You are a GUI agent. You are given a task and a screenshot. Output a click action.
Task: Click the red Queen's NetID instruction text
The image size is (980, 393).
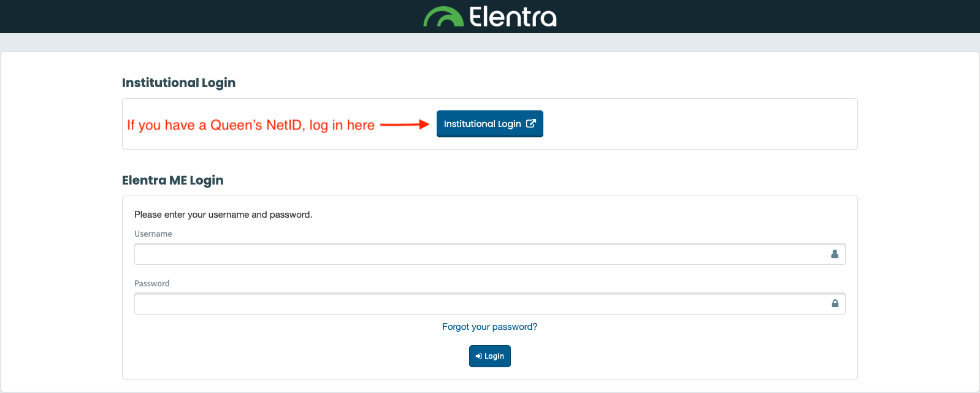(x=251, y=125)
